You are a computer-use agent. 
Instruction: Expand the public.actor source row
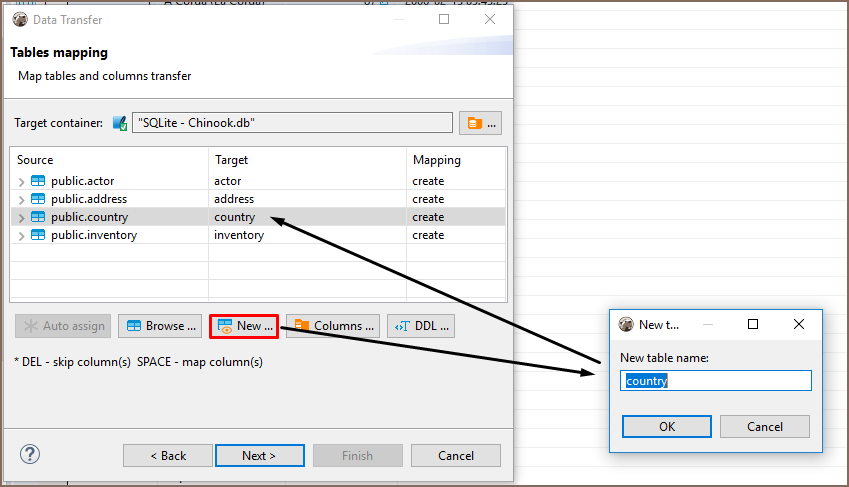pyautogui.click(x=22, y=181)
